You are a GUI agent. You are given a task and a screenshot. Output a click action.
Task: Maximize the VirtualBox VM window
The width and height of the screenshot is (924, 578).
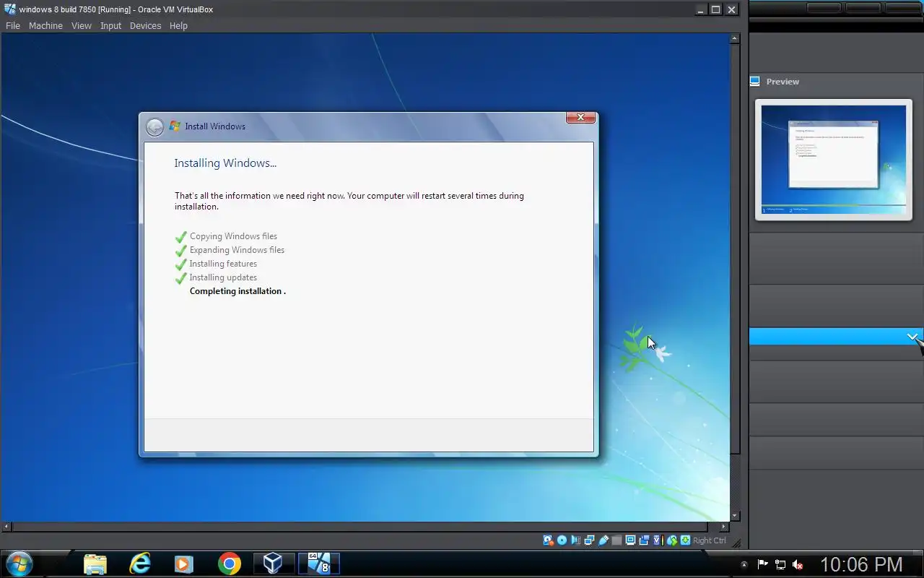pos(716,9)
